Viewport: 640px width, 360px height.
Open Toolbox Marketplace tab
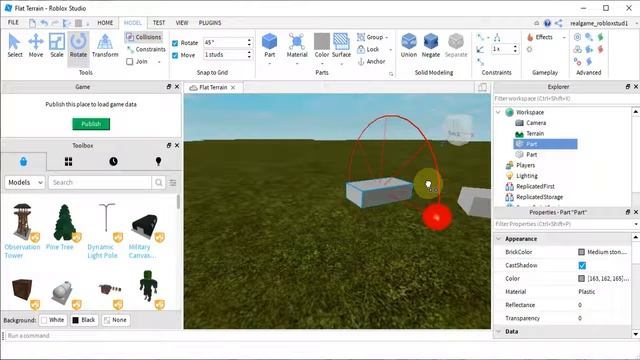[x=24, y=162]
